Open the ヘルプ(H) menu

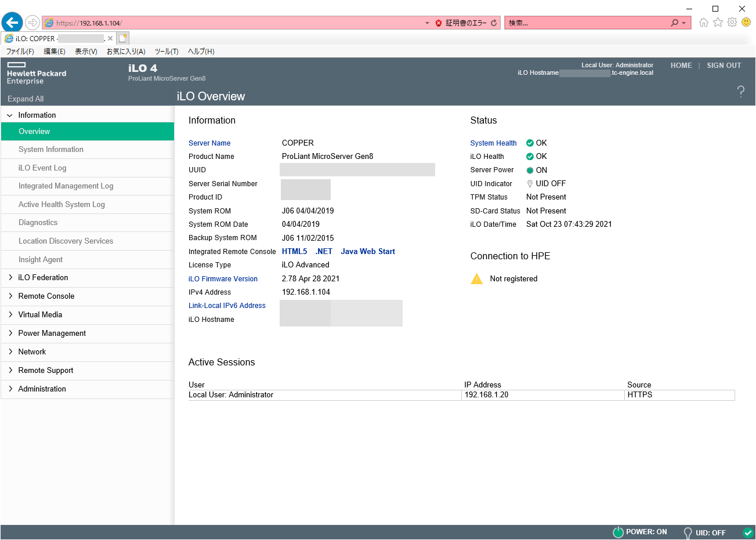click(x=201, y=52)
